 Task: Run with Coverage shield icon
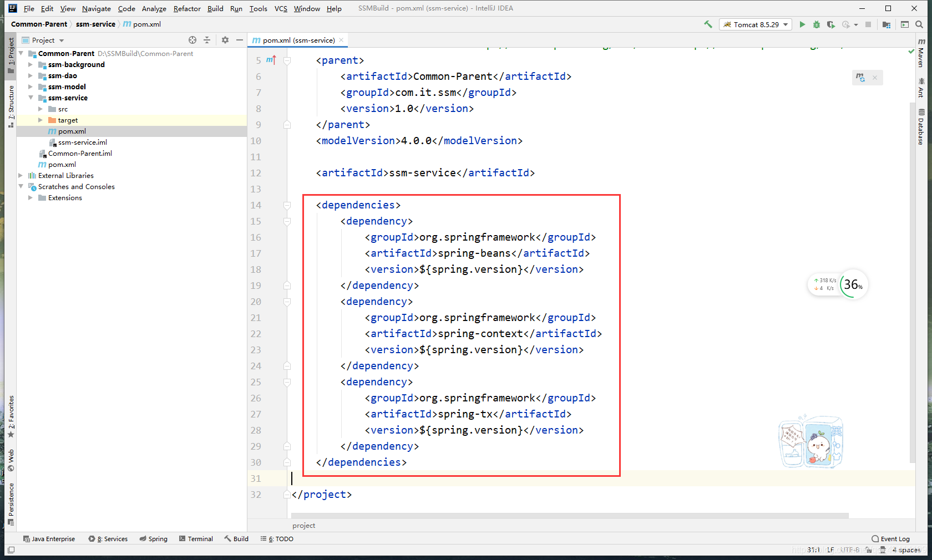click(830, 24)
